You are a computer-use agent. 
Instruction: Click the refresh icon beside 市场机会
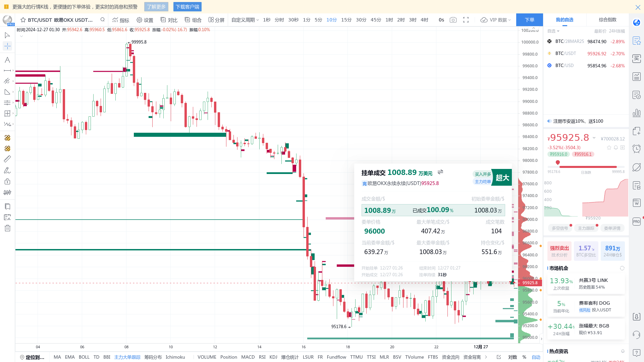(622, 268)
